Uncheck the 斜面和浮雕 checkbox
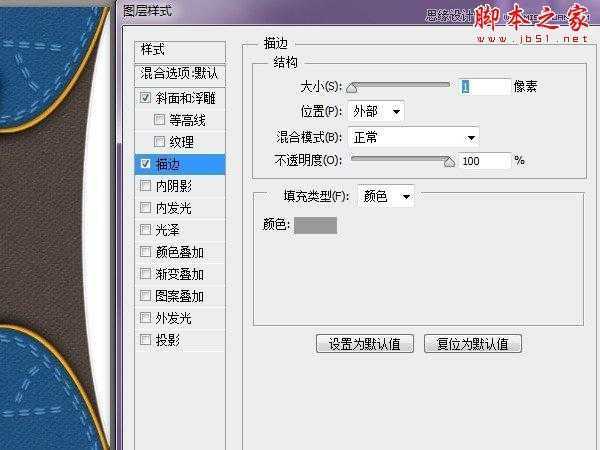 146,98
